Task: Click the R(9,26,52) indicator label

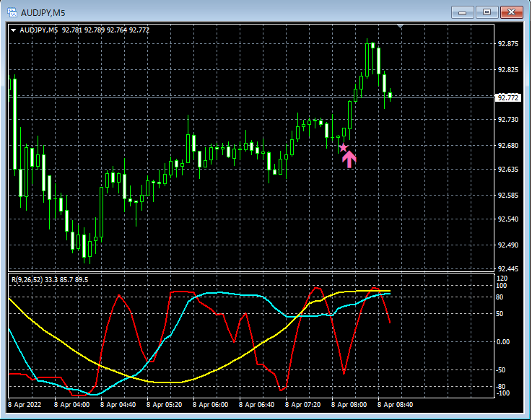Action: click(50, 280)
